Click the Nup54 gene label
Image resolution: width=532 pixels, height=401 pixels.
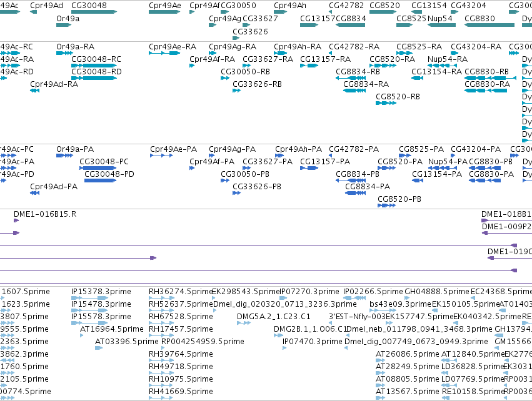[x=439, y=18]
